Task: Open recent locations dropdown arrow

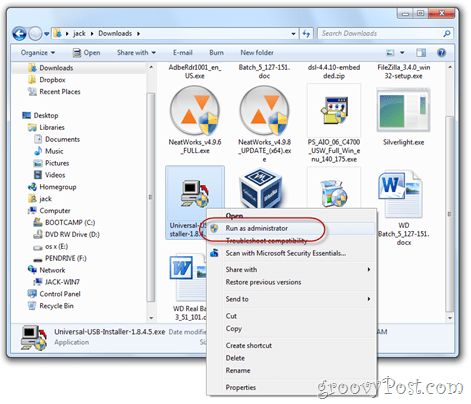Action: click(46, 34)
